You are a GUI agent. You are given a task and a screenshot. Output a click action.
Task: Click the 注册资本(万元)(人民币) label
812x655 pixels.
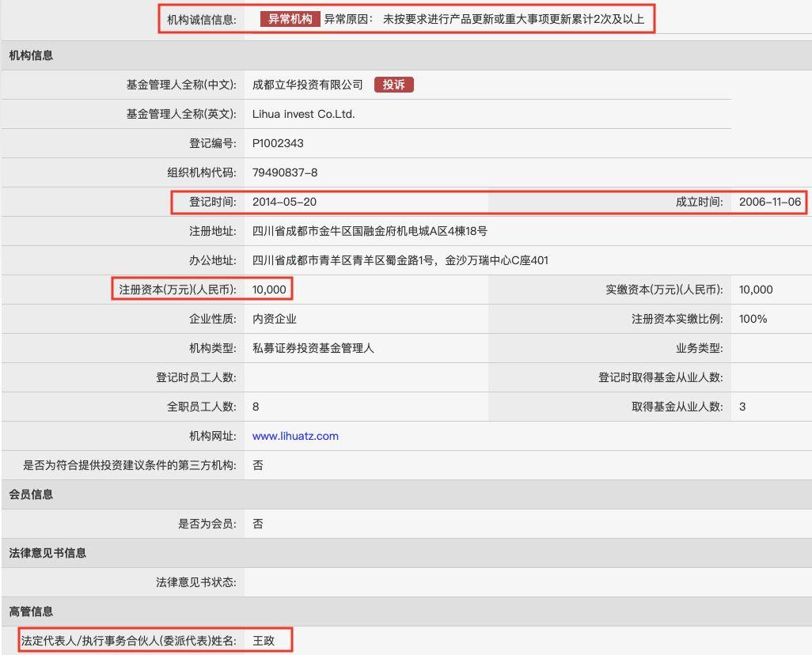click(178, 290)
